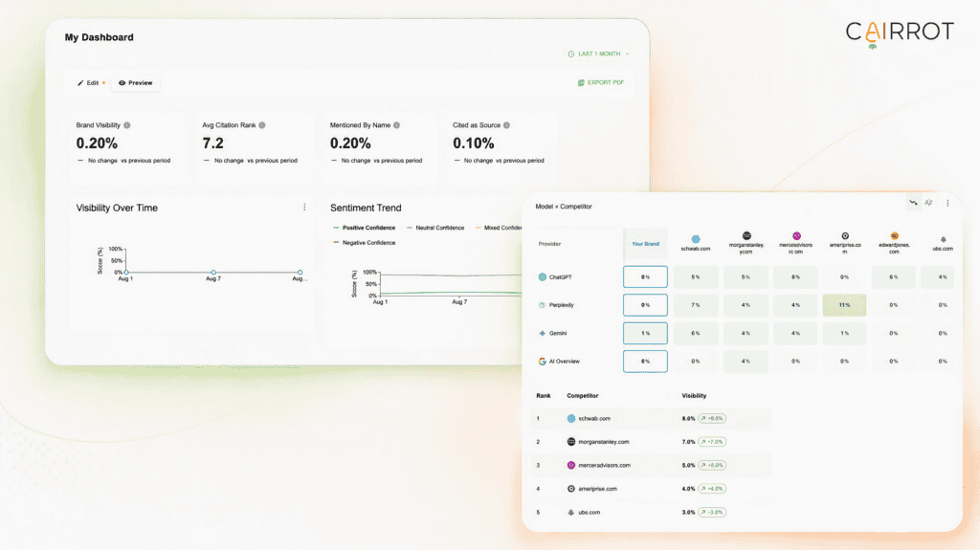This screenshot has height=550, width=980.
Task: Open the Avg Citation Rank info icon
Action: [262, 125]
